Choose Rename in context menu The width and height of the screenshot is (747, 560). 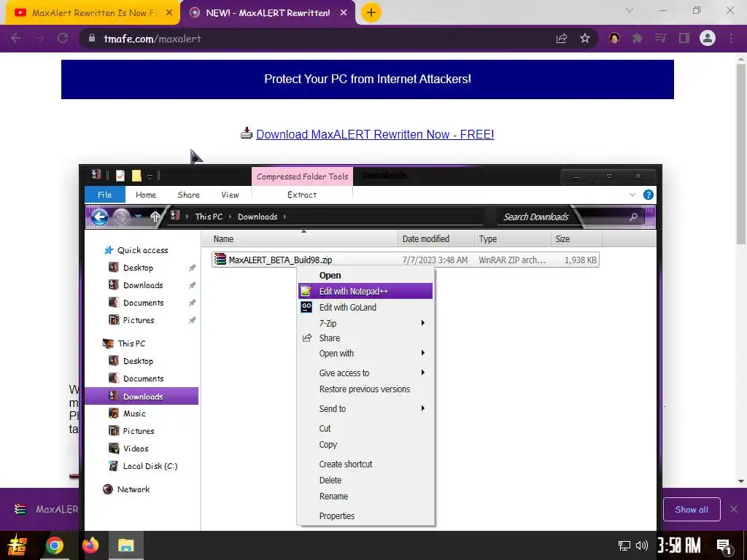click(365, 496)
